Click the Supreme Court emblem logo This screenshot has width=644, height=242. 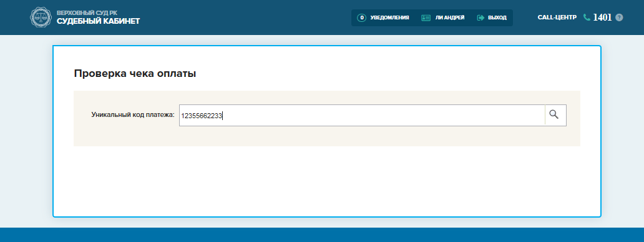tap(41, 18)
